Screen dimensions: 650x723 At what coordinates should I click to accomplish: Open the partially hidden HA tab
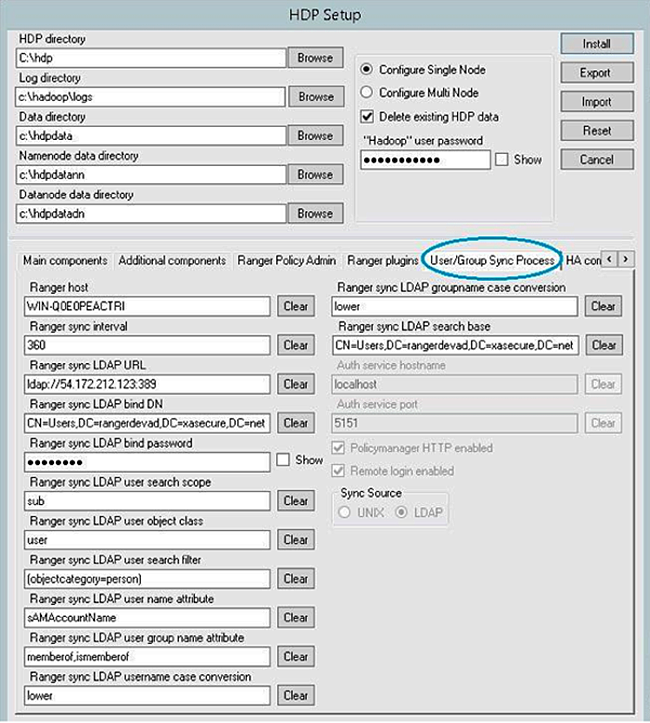(x=583, y=261)
